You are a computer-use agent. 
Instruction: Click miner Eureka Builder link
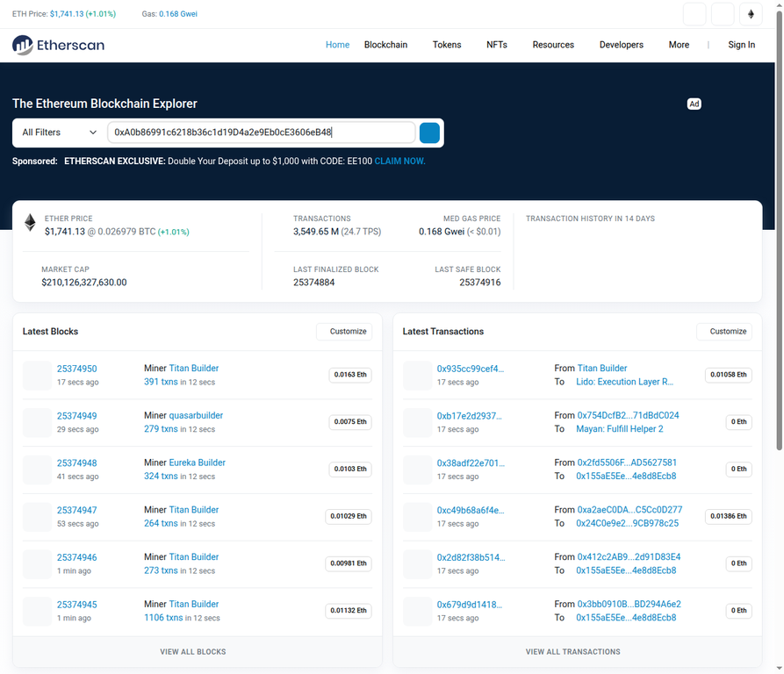197,462
